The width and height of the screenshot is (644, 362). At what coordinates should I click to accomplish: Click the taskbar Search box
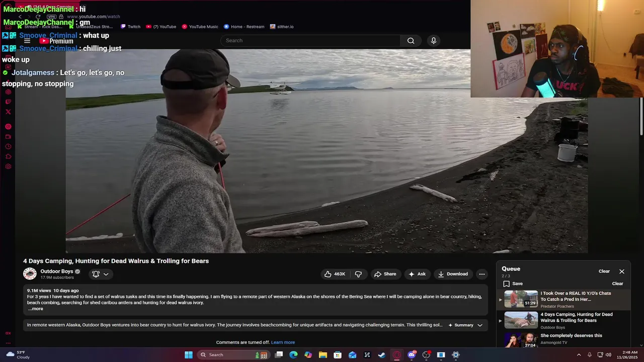(x=234, y=355)
